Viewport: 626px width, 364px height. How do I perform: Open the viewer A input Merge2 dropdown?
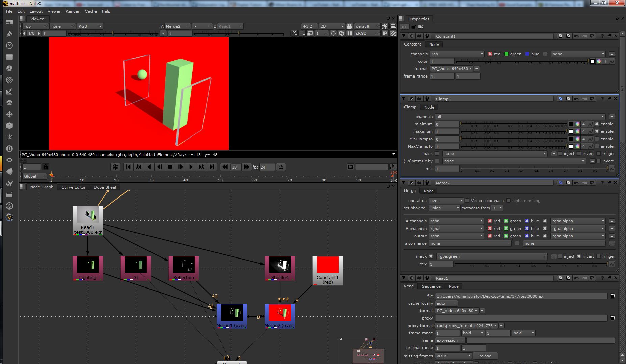[x=178, y=26]
